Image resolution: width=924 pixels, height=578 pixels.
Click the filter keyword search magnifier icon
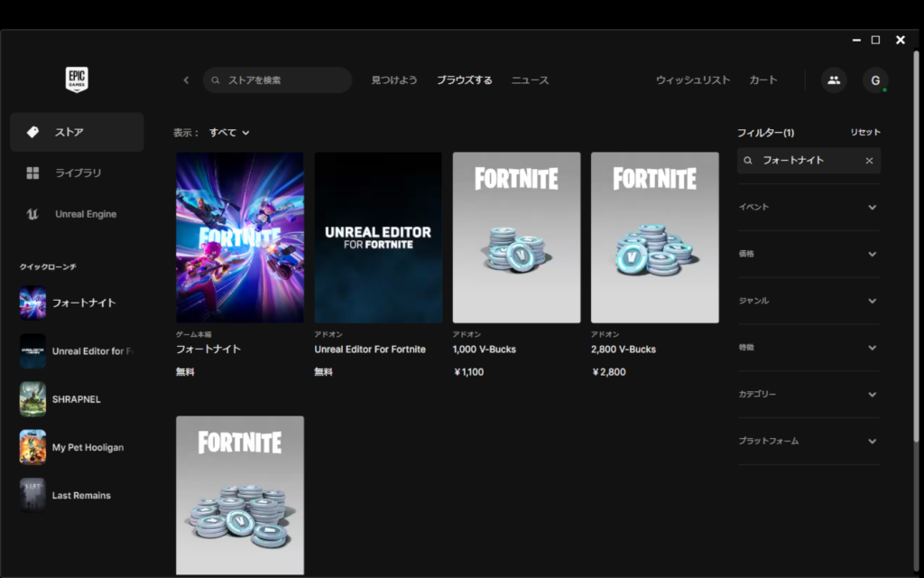(x=748, y=161)
